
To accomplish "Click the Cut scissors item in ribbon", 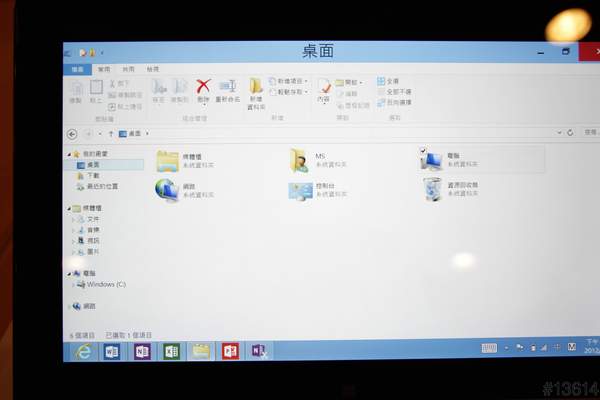I will (x=120, y=83).
